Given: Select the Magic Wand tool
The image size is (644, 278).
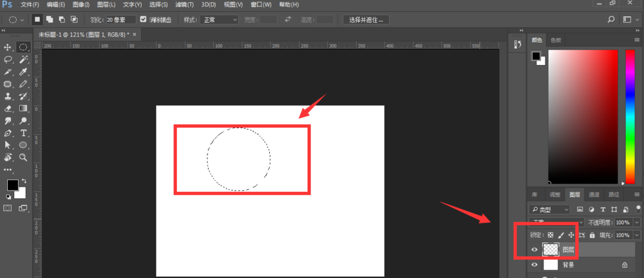Looking at the screenshot, I should (23, 59).
